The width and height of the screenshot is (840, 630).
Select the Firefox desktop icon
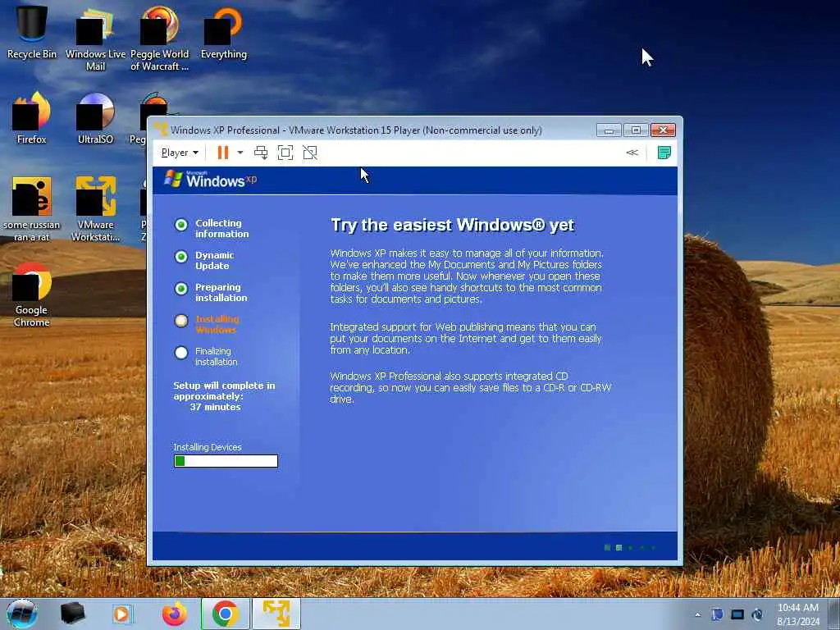pyautogui.click(x=31, y=118)
